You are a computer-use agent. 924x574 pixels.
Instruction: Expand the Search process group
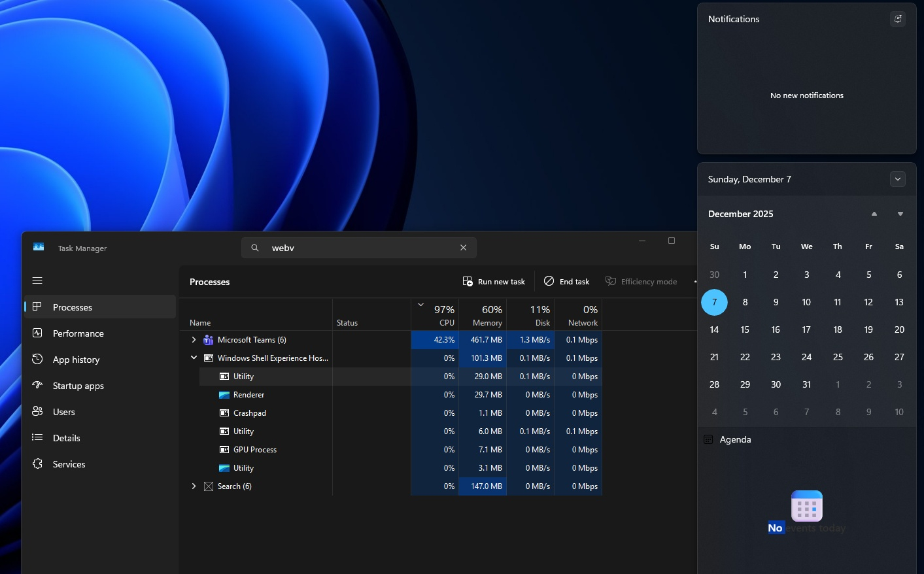tap(194, 486)
